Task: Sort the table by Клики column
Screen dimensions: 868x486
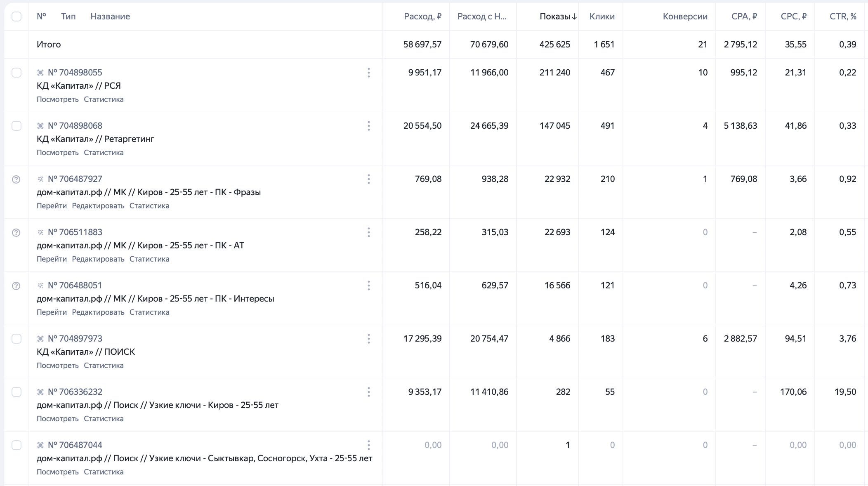Action: click(602, 17)
